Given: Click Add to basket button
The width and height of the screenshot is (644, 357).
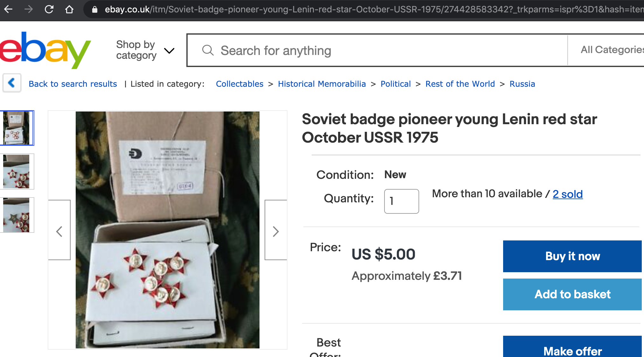Looking at the screenshot, I should click(572, 294).
